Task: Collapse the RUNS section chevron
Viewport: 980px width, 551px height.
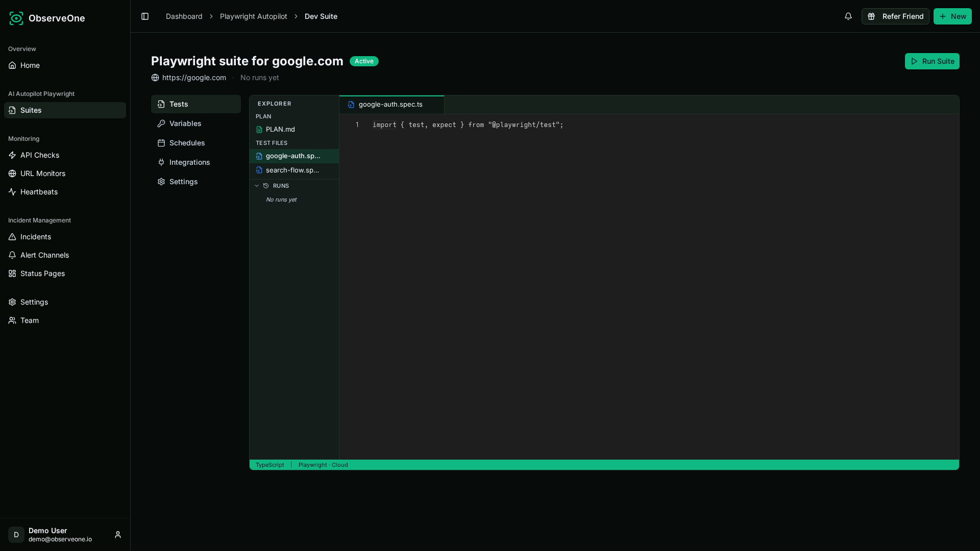Action: pyautogui.click(x=257, y=186)
